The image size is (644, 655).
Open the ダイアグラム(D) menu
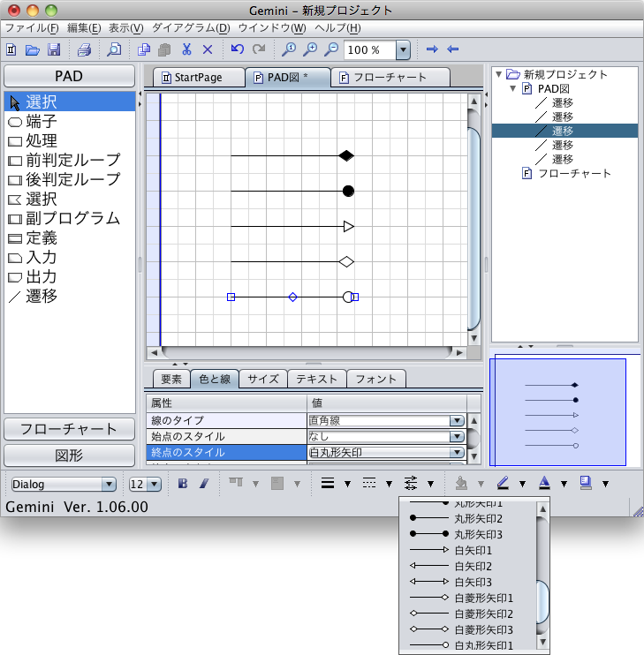coord(191,28)
